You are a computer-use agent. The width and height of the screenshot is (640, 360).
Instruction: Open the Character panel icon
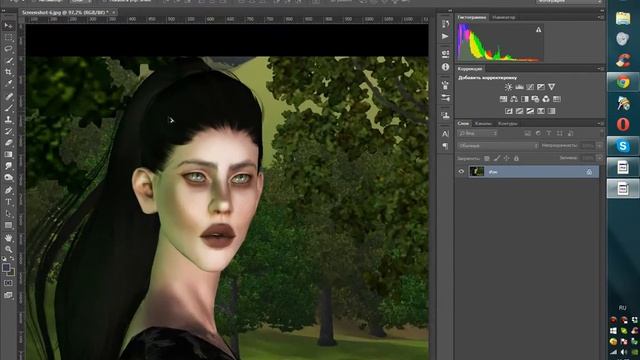pos(445,133)
